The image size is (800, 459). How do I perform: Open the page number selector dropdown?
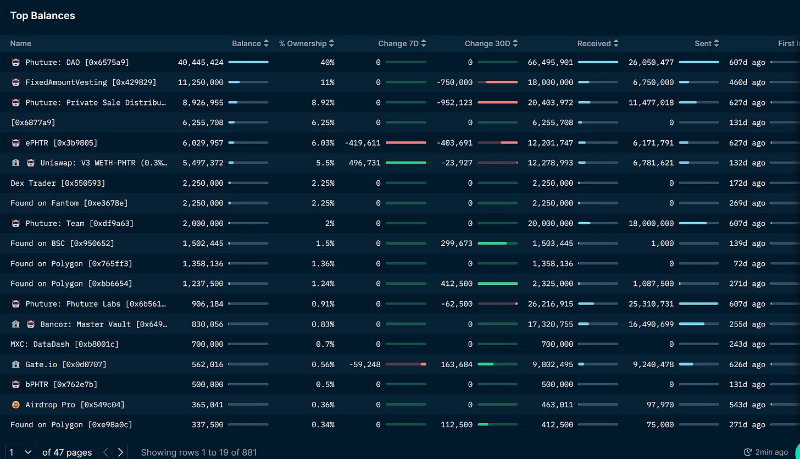21,452
